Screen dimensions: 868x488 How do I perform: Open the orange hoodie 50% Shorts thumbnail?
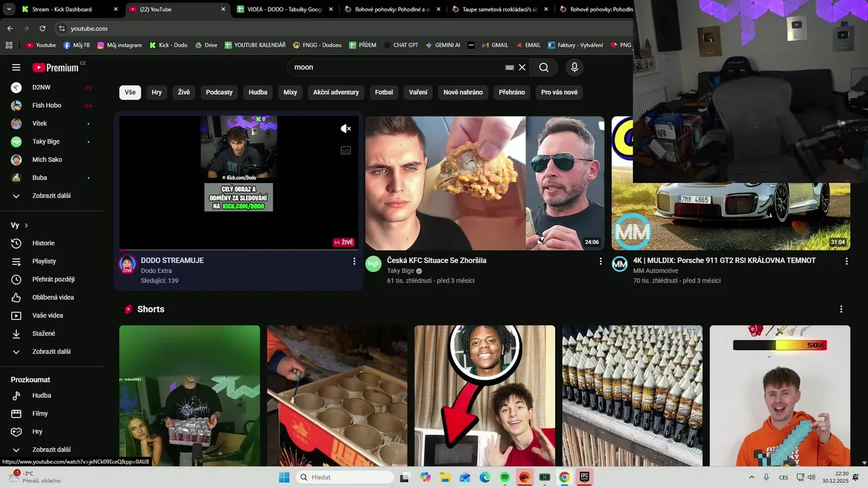[x=780, y=396]
